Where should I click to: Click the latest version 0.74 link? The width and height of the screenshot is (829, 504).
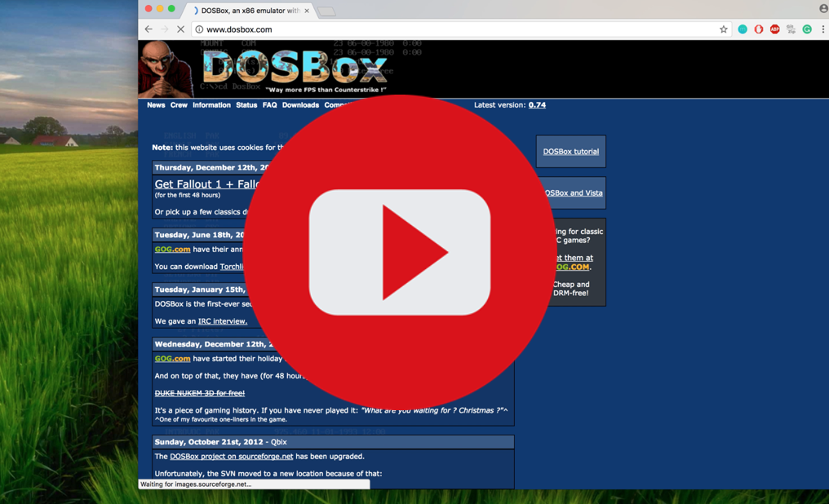pos(537,105)
